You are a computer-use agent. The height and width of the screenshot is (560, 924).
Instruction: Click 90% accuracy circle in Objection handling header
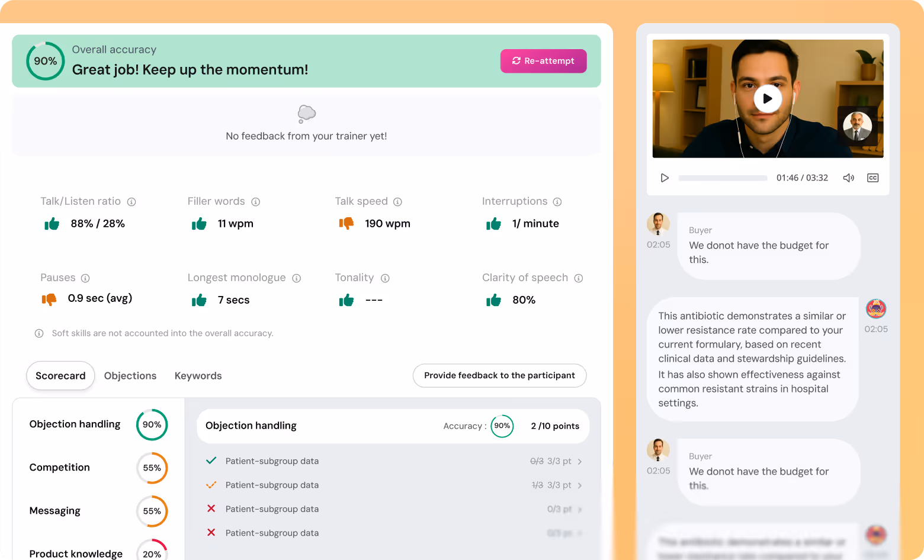click(x=502, y=426)
